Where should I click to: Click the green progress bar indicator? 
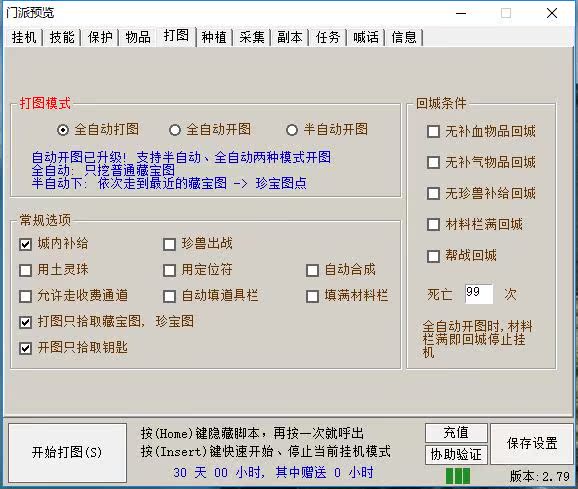(x=458, y=476)
